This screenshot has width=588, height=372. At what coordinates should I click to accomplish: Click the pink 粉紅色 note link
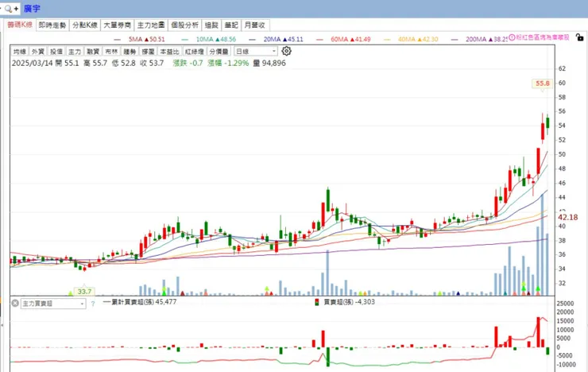point(543,37)
